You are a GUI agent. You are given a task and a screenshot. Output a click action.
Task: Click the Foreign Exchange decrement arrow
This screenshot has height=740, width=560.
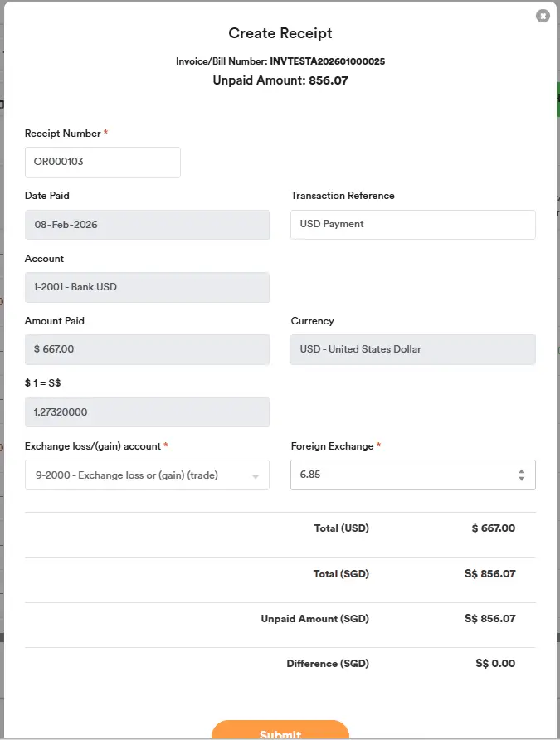point(522,480)
